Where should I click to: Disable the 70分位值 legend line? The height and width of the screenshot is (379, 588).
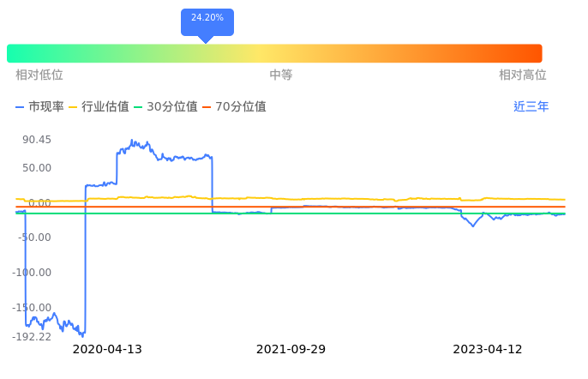click(x=234, y=107)
